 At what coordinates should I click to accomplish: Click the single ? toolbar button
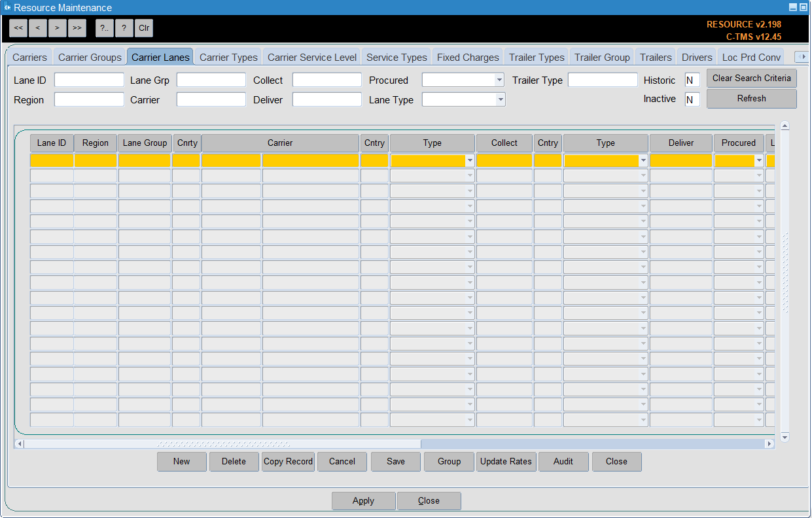point(124,28)
